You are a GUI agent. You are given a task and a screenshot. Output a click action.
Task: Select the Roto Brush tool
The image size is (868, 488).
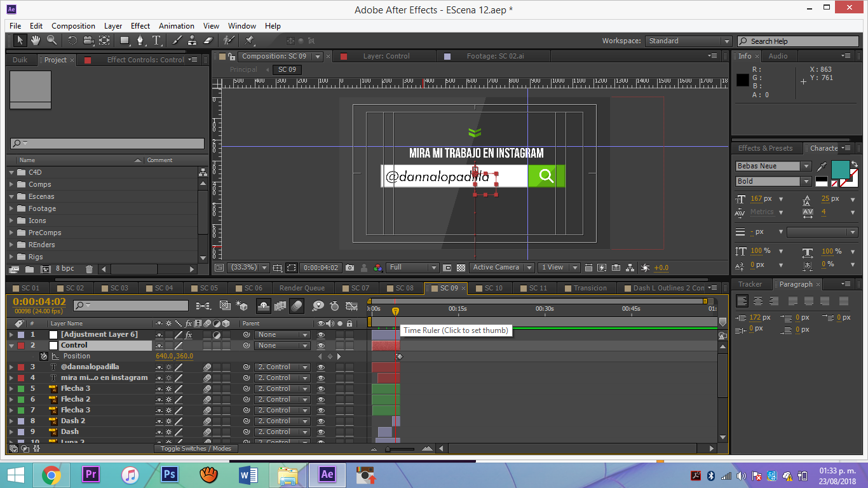click(x=229, y=41)
